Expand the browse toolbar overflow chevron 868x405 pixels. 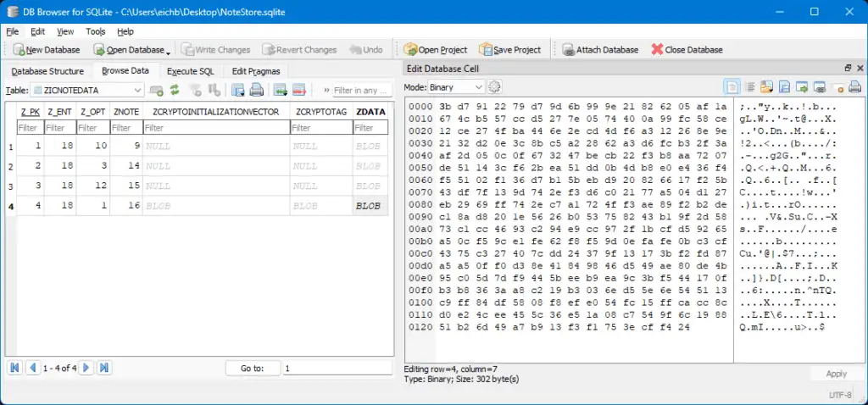(326, 90)
